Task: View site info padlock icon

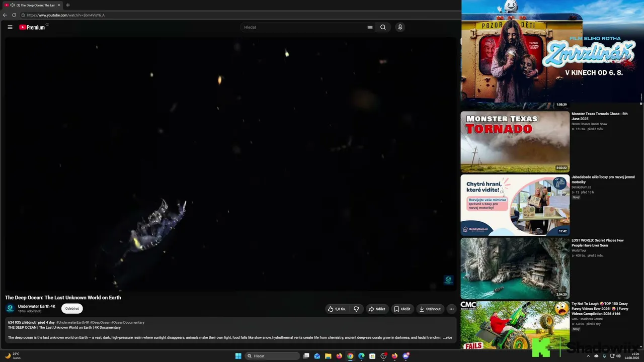Action: coord(23,15)
